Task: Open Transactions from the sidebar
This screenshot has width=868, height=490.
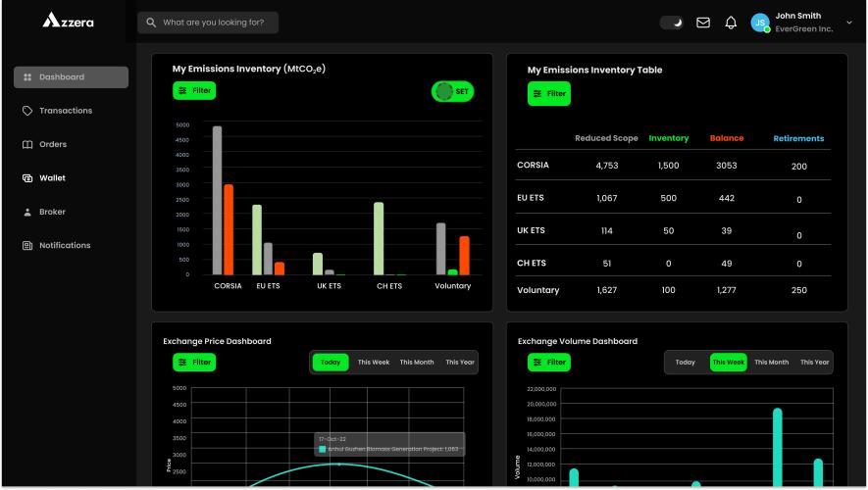Action: pyautogui.click(x=65, y=111)
